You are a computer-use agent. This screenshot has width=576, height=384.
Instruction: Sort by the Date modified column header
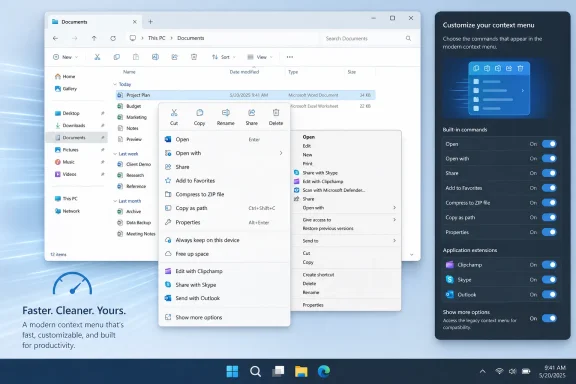244,72
